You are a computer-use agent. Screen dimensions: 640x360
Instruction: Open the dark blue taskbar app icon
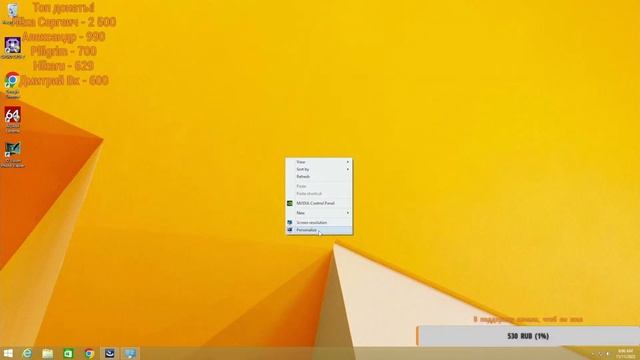(109, 353)
